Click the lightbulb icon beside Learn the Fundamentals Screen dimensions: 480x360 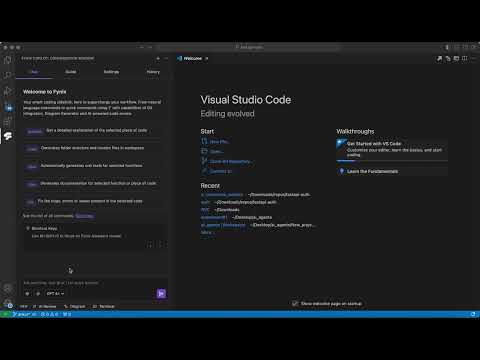(341, 171)
